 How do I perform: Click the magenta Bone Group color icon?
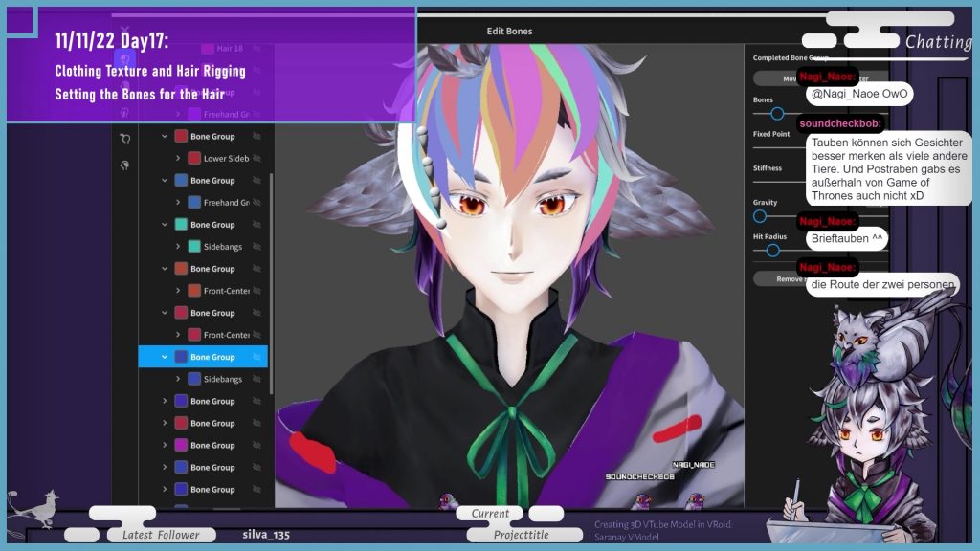click(181, 446)
